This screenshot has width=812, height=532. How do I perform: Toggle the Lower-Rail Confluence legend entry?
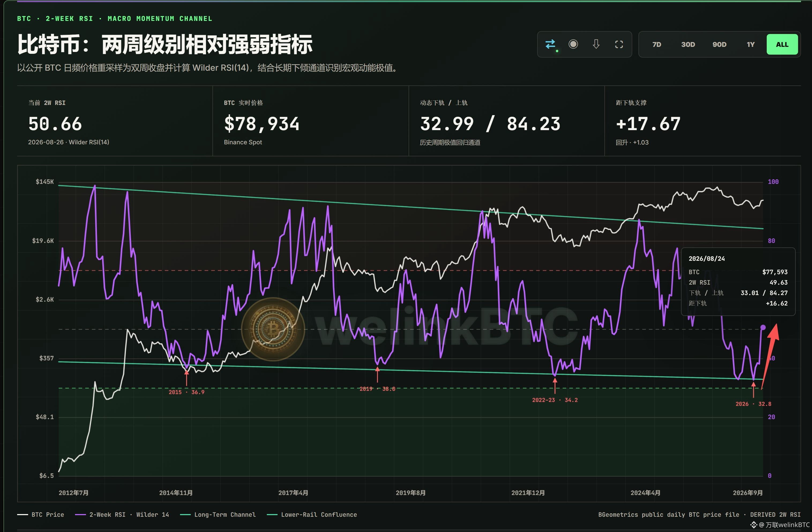click(x=312, y=515)
